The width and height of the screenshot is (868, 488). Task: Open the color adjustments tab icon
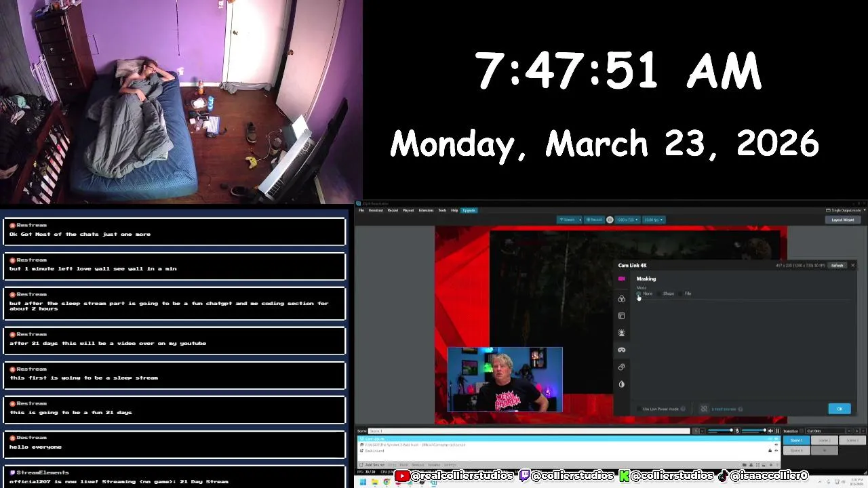click(622, 298)
